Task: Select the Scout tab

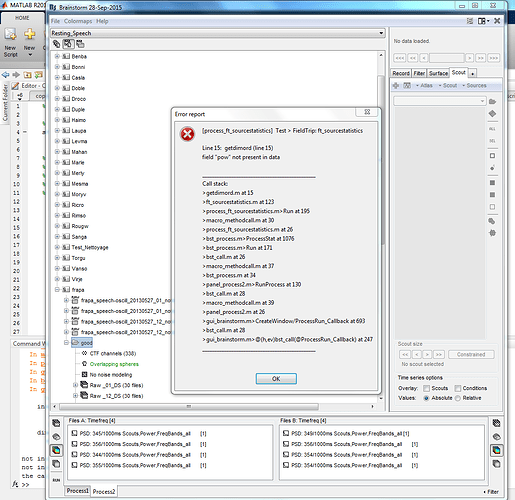Action: pyautogui.click(x=459, y=72)
